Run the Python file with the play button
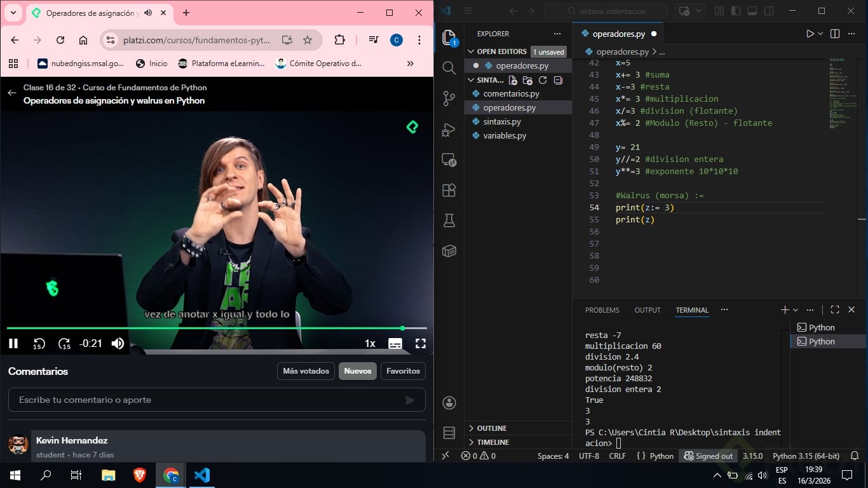Image resolution: width=868 pixels, height=488 pixels. point(810,34)
